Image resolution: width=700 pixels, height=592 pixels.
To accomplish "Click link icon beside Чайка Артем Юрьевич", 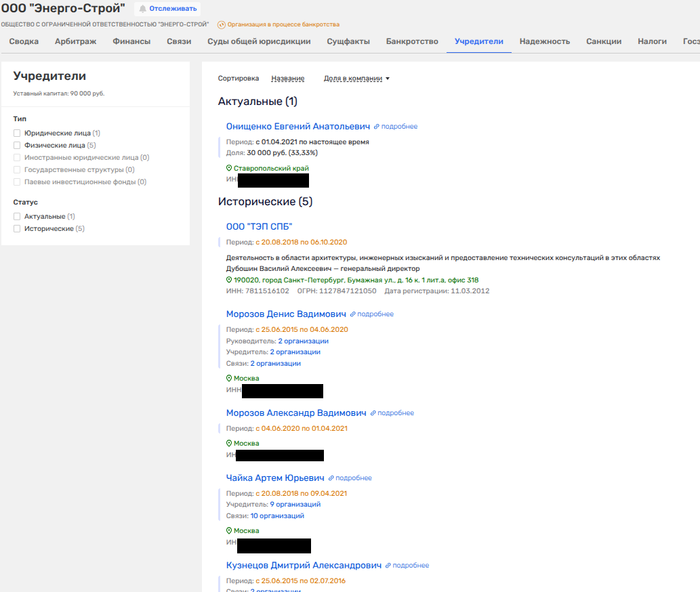I will 331,478.
